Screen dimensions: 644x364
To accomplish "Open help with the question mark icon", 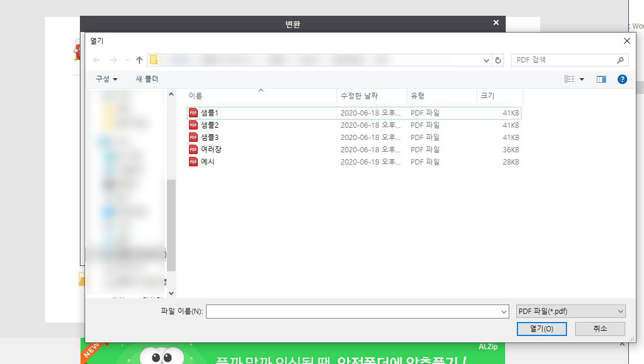I will [x=622, y=79].
